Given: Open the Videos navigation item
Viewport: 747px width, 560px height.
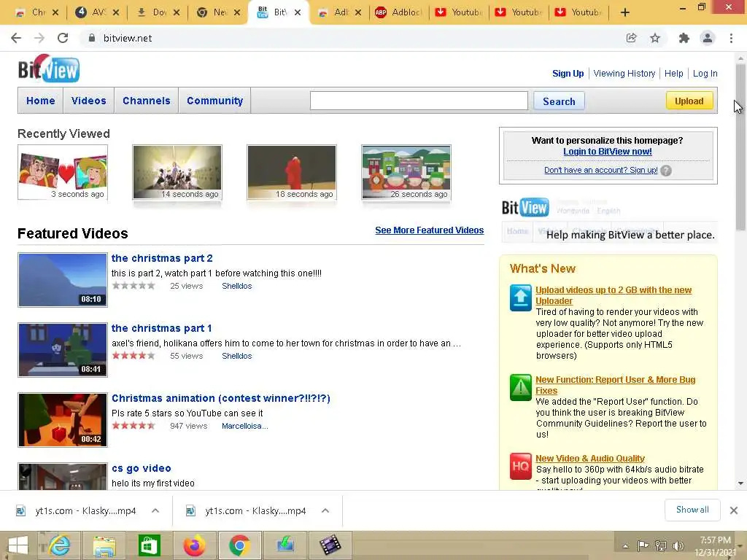Looking at the screenshot, I should 88,101.
